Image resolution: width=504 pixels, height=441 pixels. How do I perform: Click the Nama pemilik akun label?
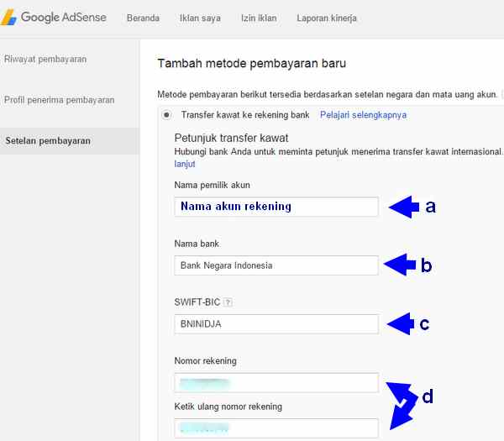(213, 185)
